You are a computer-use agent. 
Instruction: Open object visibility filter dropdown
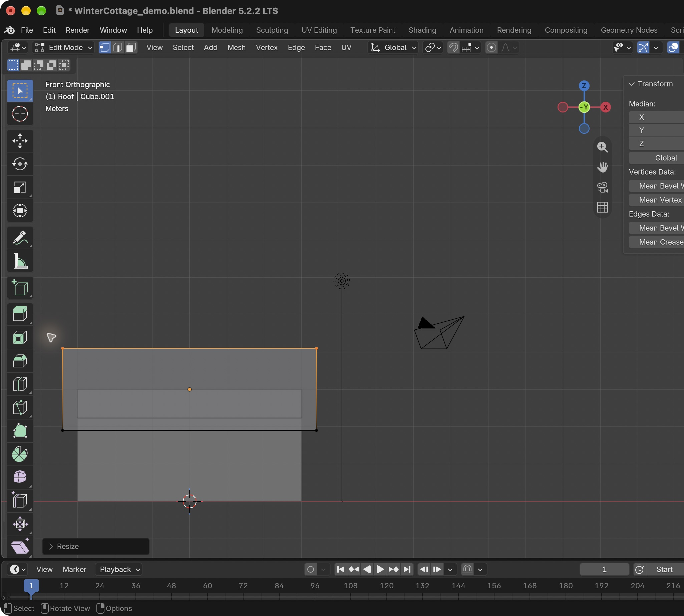(622, 47)
